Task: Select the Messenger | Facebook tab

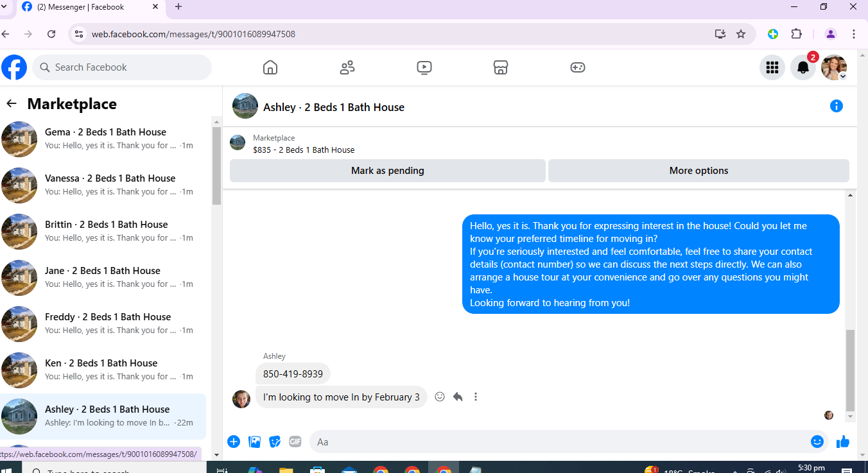Action: [90, 6]
